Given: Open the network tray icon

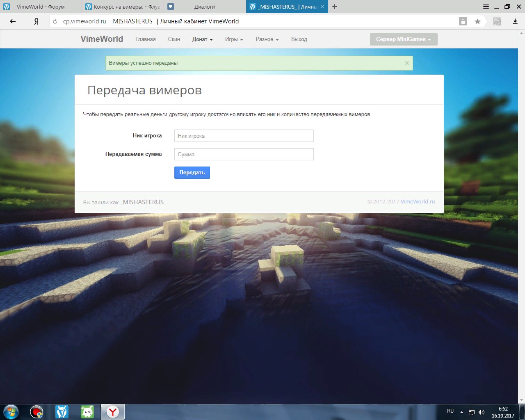Looking at the screenshot, I should [x=472, y=412].
